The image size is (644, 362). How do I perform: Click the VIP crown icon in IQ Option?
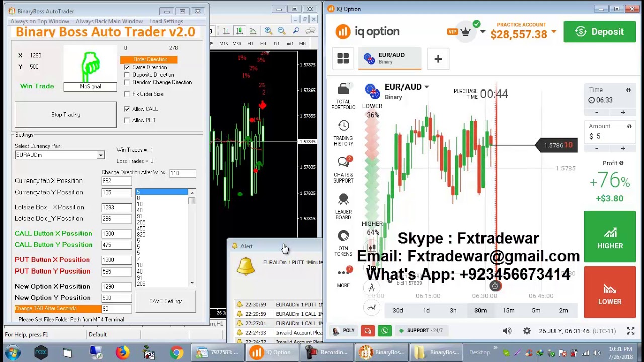pos(465,32)
